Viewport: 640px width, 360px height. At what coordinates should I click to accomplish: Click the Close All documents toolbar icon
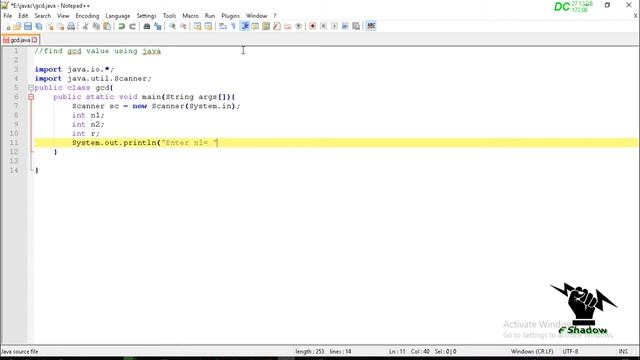(60, 27)
